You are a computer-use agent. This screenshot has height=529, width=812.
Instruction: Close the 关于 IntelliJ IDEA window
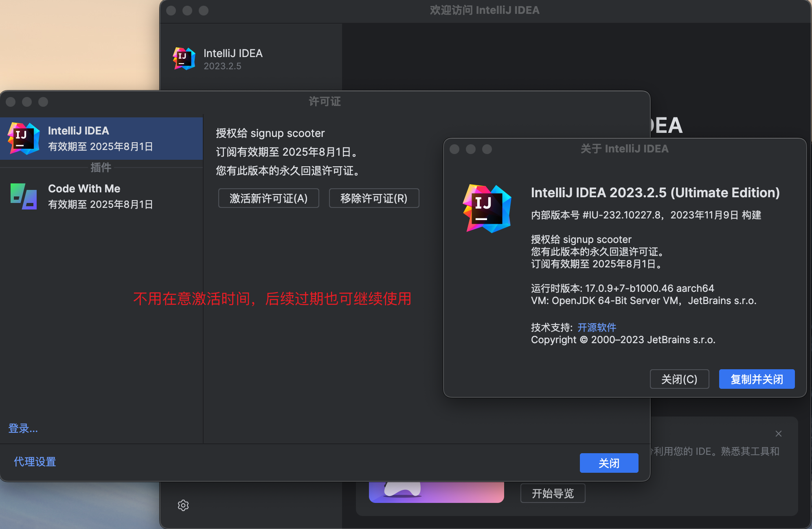pos(454,149)
